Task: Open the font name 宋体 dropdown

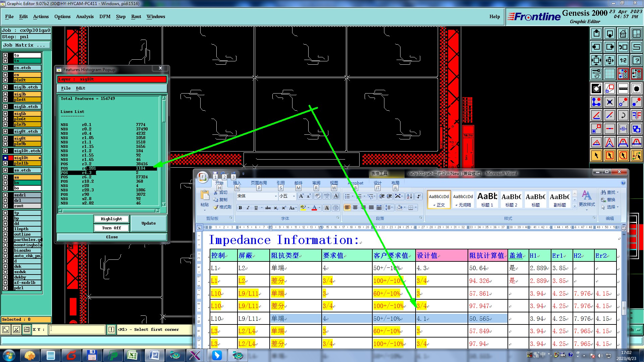Action: [x=276, y=196]
